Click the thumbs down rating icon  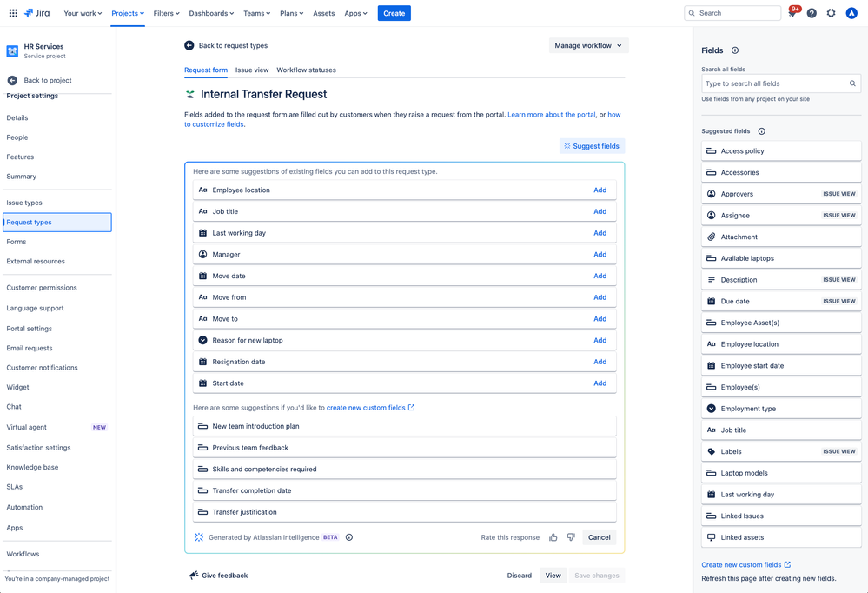(571, 537)
